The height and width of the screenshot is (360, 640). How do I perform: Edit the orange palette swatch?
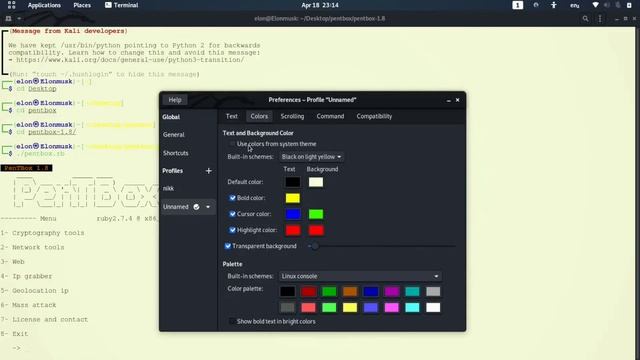click(350, 291)
